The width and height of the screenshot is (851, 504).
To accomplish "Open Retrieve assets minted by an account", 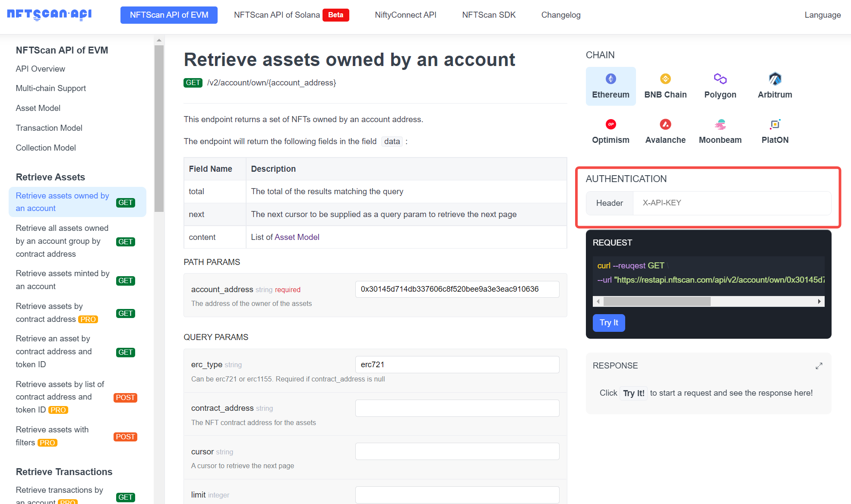I will (63, 280).
